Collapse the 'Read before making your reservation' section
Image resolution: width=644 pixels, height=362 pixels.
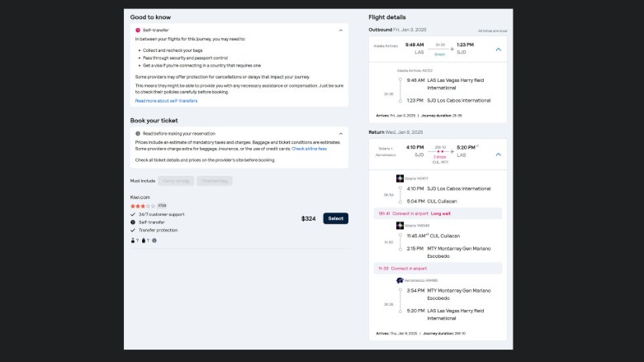[340, 133]
